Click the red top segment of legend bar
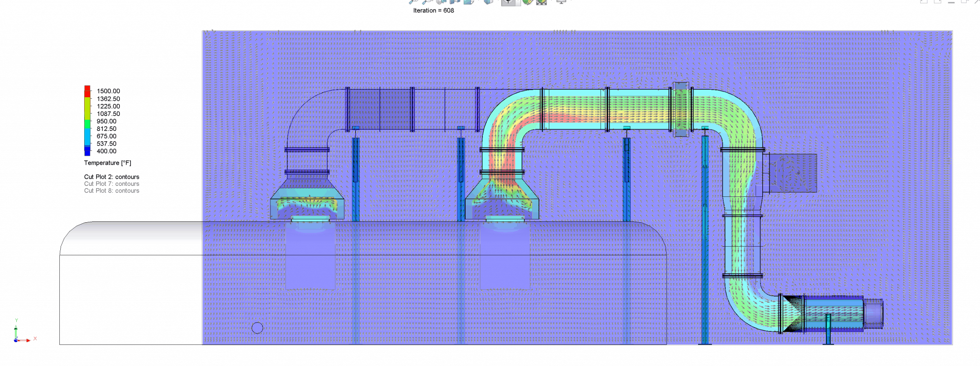The image size is (980, 366). (x=87, y=91)
